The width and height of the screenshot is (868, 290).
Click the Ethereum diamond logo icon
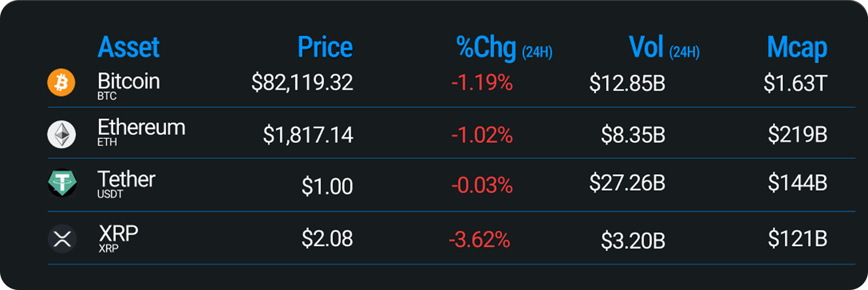pos(61,135)
